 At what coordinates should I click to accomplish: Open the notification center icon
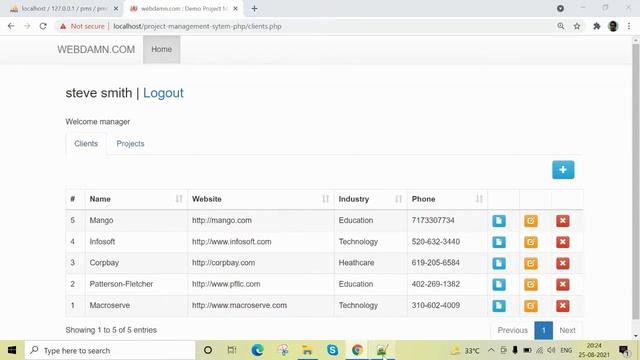(x=624, y=350)
